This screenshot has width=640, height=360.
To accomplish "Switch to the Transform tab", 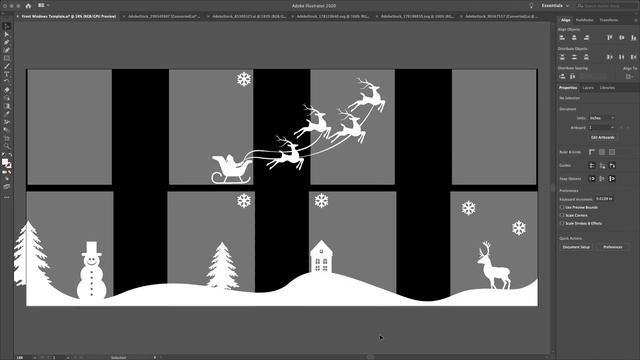I will (609, 20).
